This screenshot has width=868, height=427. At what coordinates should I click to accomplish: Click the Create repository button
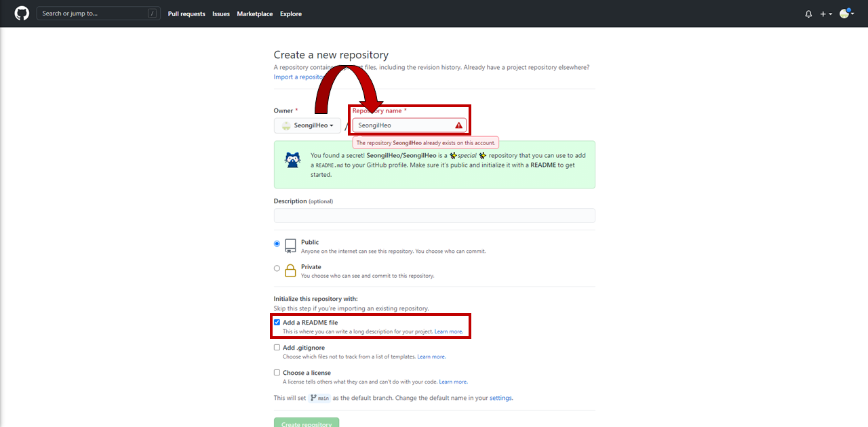(307, 423)
